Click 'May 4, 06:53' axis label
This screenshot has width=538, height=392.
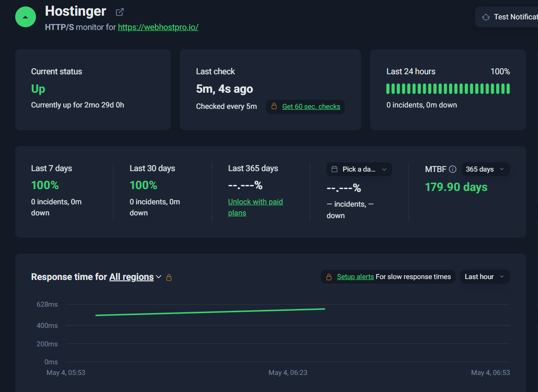point(491,373)
